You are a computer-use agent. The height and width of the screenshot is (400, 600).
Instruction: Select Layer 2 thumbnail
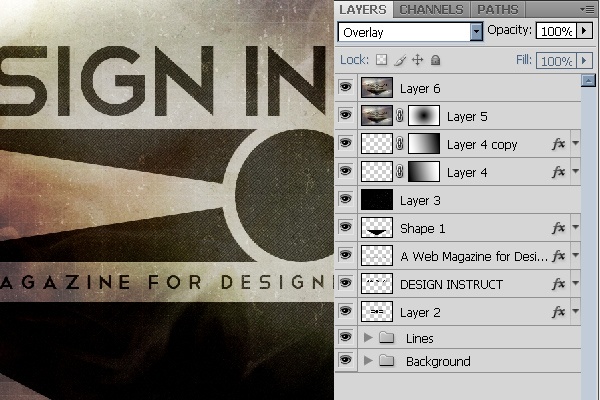[x=377, y=312]
